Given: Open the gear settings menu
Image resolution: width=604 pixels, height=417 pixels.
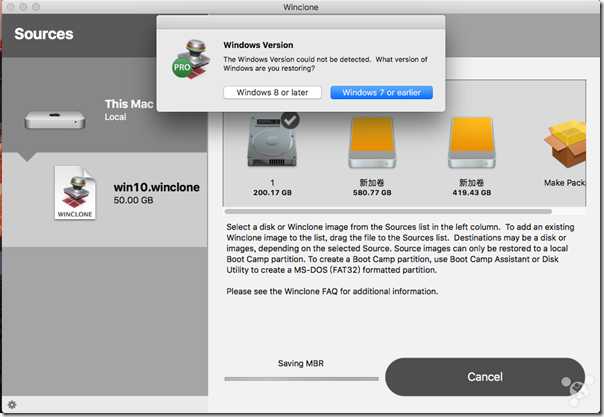Looking at the screenshot, I should point(12,405).
